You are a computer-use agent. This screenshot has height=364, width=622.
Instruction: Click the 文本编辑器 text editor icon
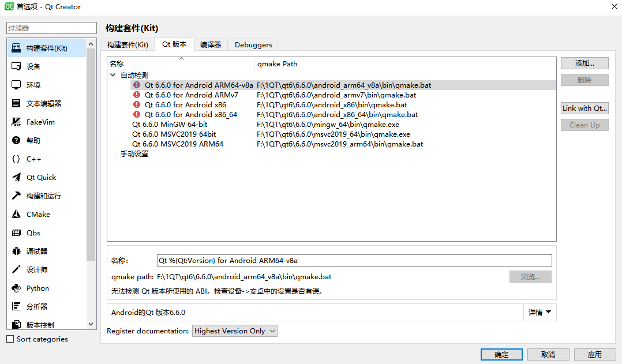[x=16, y=103]
